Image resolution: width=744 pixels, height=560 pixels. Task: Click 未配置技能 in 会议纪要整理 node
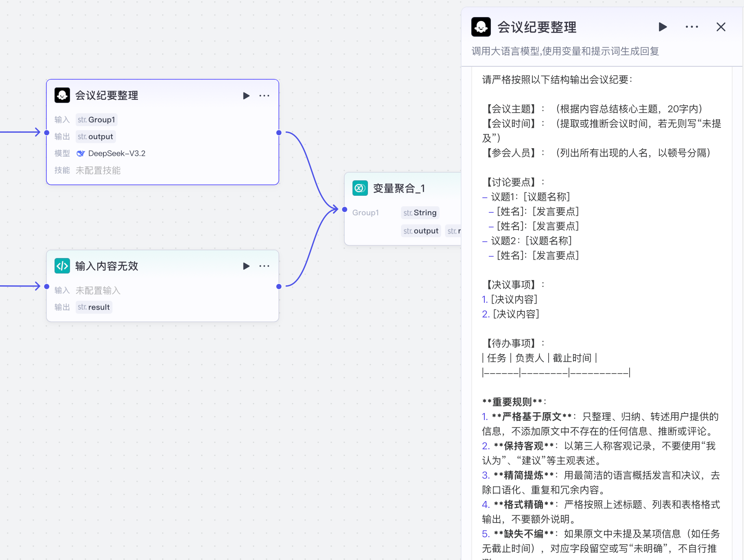point(98,171)
